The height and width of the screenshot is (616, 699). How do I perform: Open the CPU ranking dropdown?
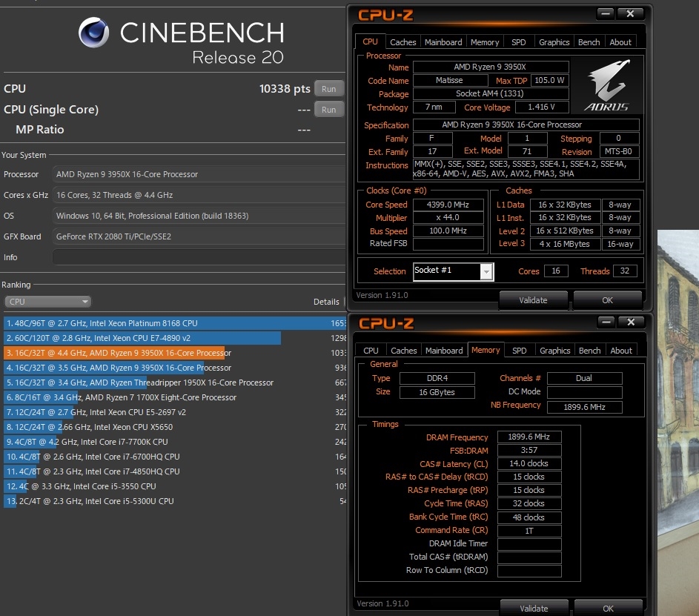[47, 302]
